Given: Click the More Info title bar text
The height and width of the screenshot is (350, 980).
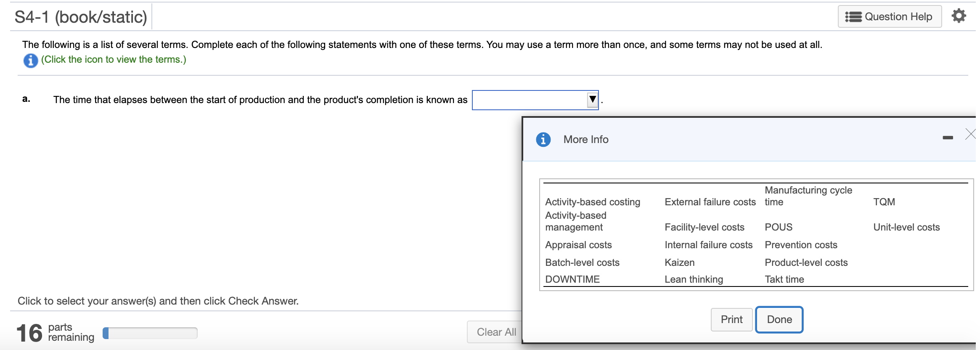Looking at the screenshot, I should (x=586, y=140).
